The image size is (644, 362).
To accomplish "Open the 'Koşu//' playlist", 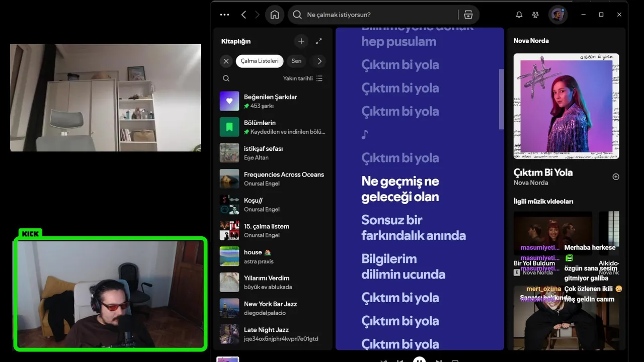I will coord(273,205).
